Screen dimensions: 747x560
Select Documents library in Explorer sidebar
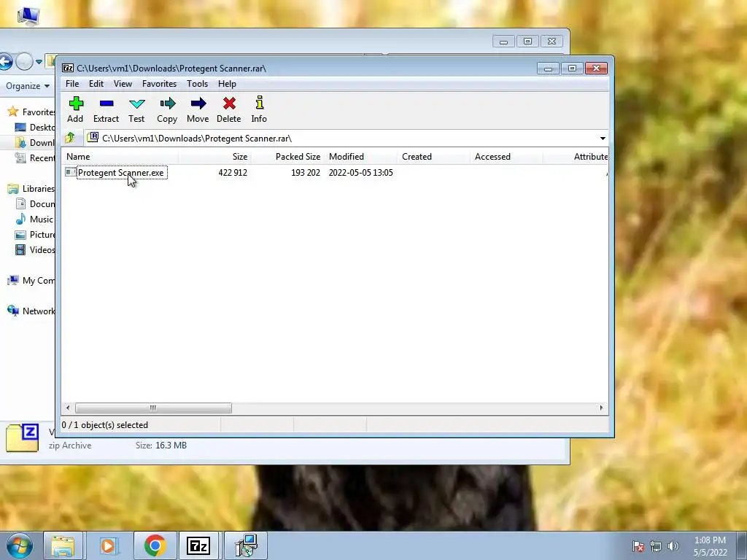click(35, 204)
